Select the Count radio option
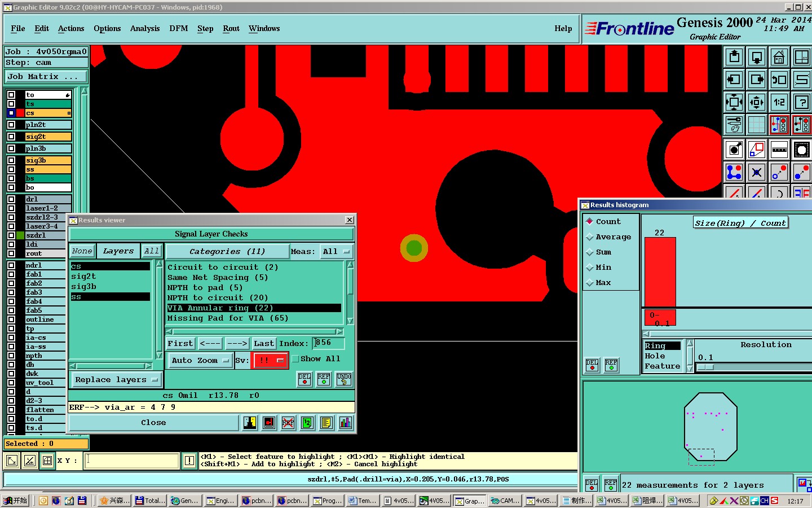This screenshot has width=812, height=508. coord(590,221)
